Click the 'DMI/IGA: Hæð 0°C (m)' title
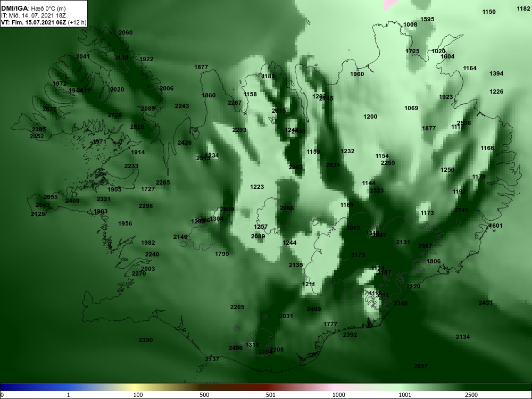This screenshot has width=532, height=399. coord(33,9)
